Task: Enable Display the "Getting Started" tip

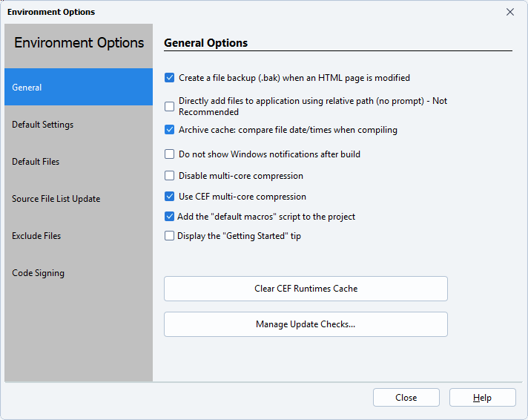Action: 170,237
